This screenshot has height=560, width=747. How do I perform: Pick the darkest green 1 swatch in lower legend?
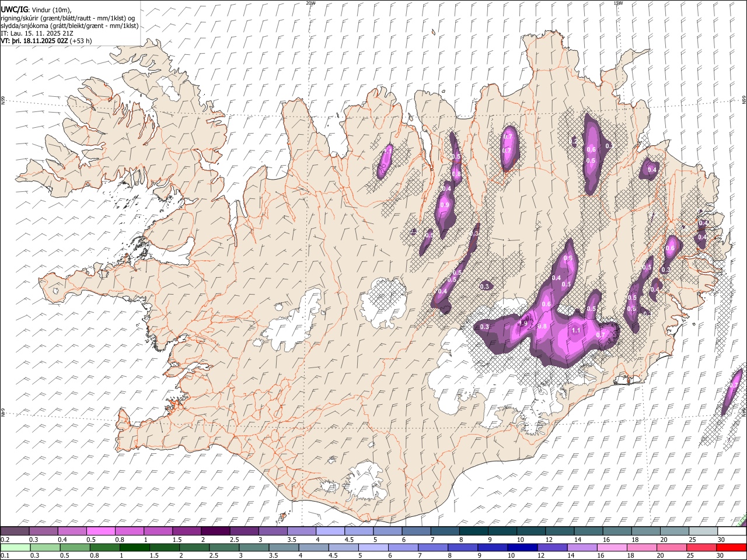(135, 547)
